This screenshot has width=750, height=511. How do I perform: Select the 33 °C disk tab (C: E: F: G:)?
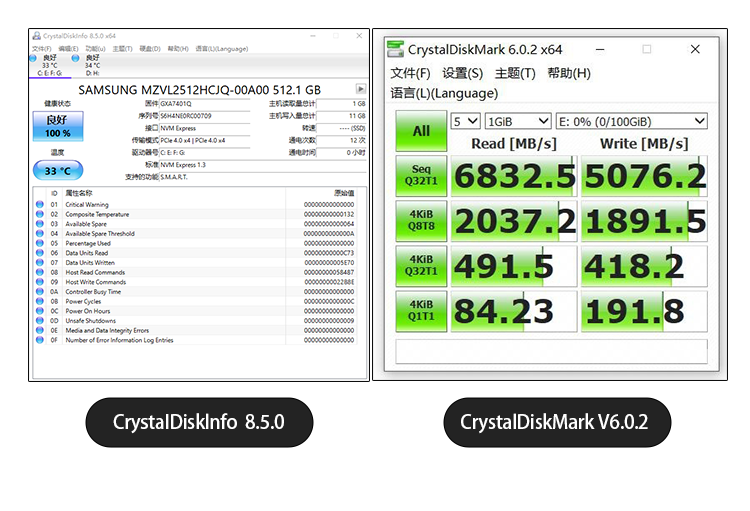tap(50, 65)
